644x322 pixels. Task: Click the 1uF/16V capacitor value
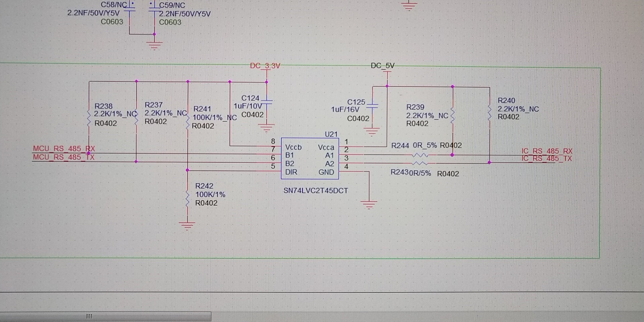pyautogui.click(x=345, y=110)
